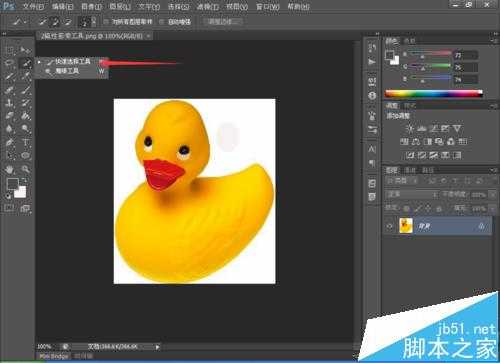This screenshot has width=500, height=363.
Task: Select the Zoom tool in toolbox
Action: pyautogui.click(x=25, y=169)
